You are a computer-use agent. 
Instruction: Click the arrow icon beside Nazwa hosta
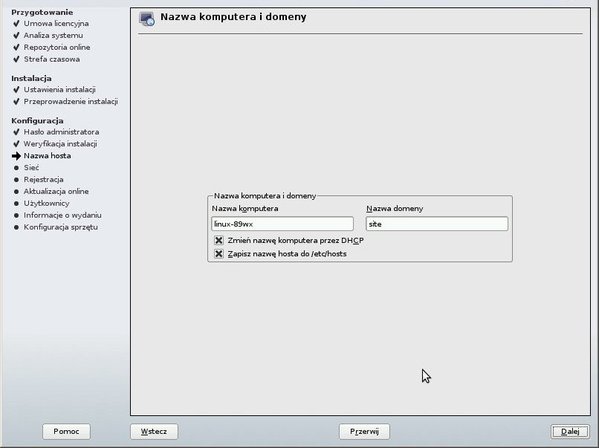click(x=16, y=156)
